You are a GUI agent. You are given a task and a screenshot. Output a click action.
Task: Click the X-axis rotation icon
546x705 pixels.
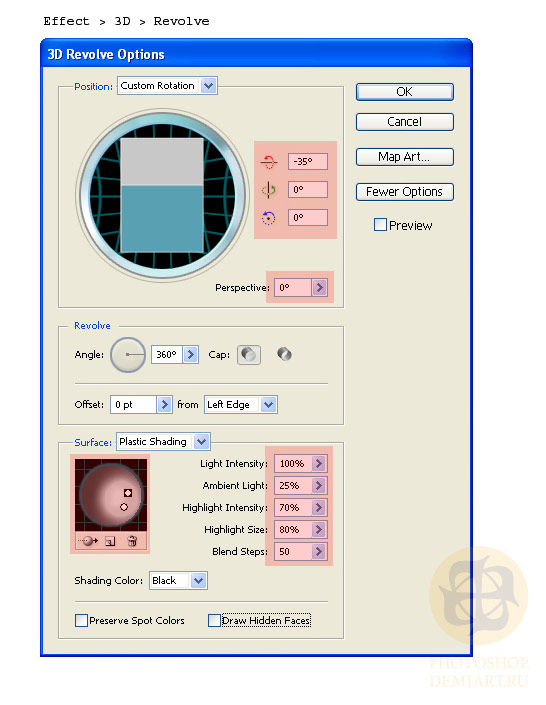pos(269,162)
